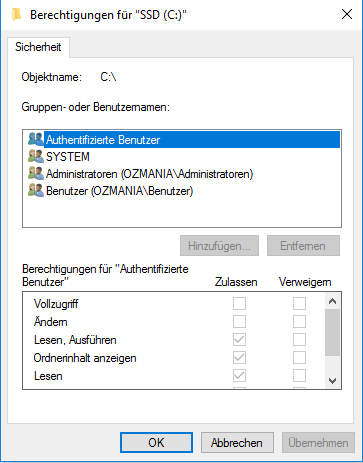Click the Authentifizierte Benutzer group icon

point(36,139)
